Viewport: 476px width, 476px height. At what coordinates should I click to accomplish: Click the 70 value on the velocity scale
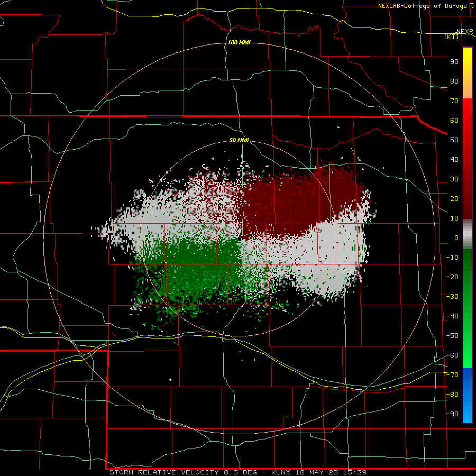tap(454, 101)
